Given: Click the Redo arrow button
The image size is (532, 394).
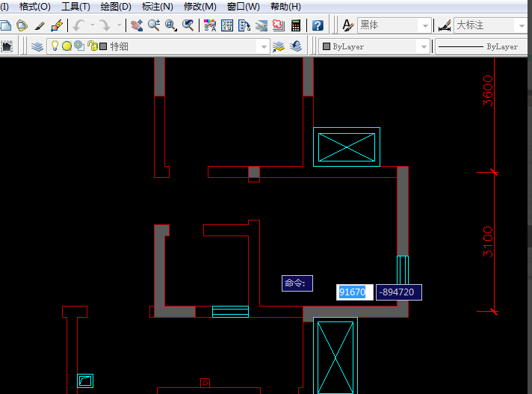Looking at the screenshot, I should (x=105, y=25).
